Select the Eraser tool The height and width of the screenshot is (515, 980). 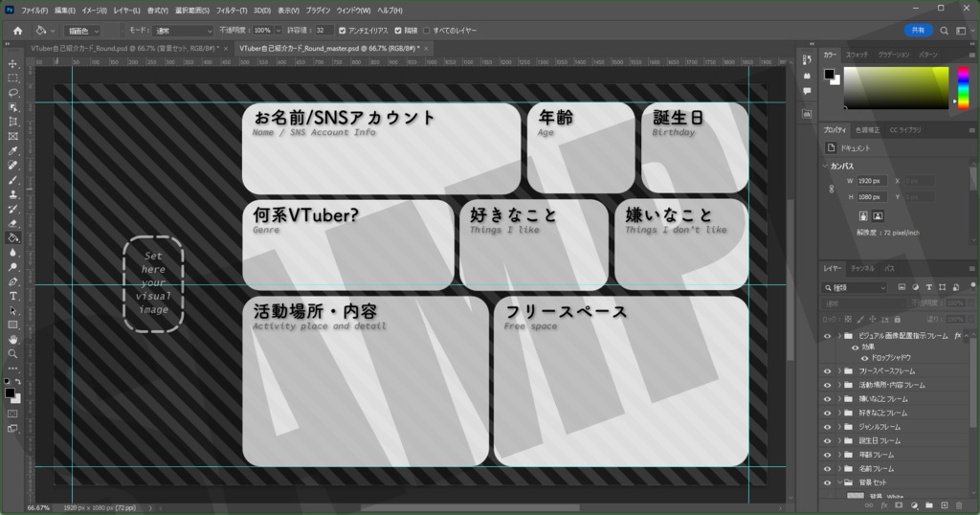[x=12, y=223]
